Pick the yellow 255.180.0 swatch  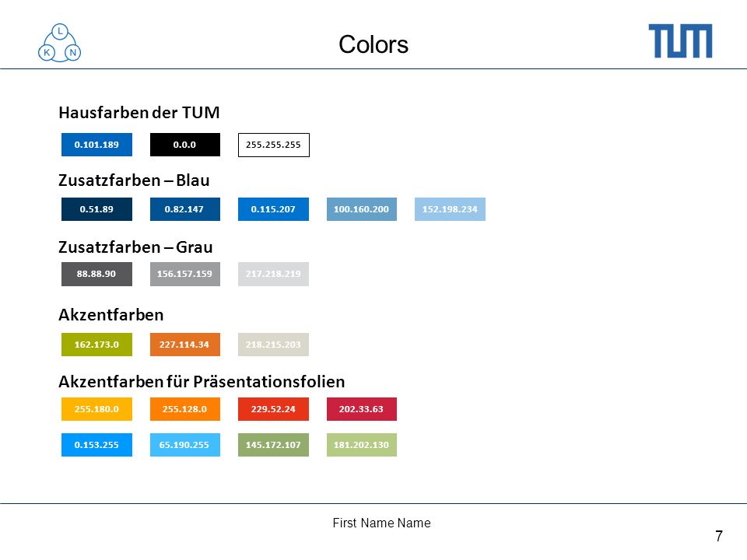point(96,409)
